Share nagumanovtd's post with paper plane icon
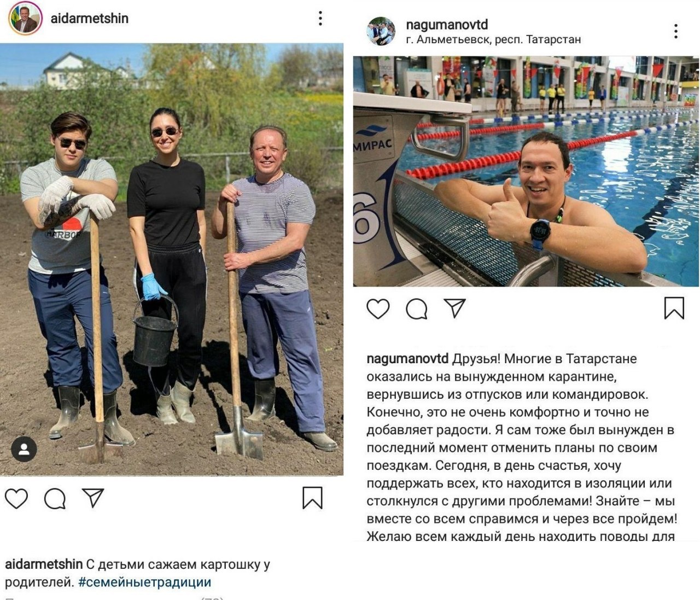Image resolution: width=700 pixels, height=600 pixels. [455, 308]
